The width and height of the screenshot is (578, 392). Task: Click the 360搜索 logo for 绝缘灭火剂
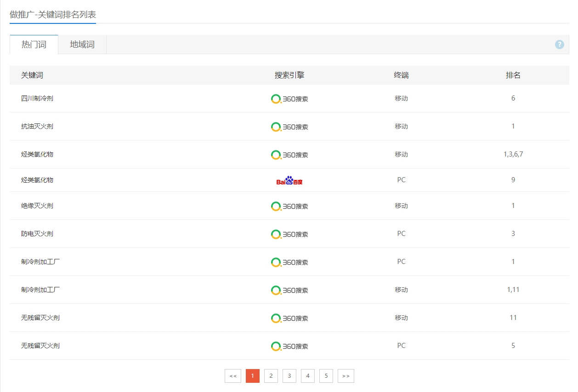[x=289, y=206]
